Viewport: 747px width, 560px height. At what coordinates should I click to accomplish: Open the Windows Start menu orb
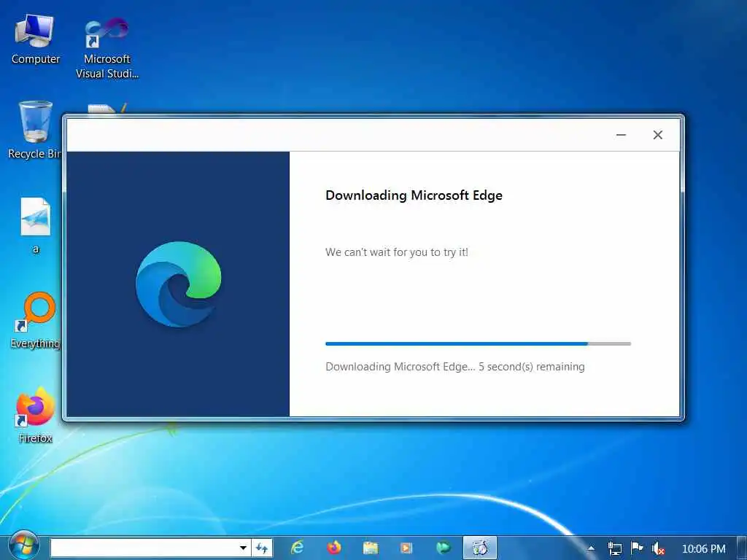tap(23, 547)
